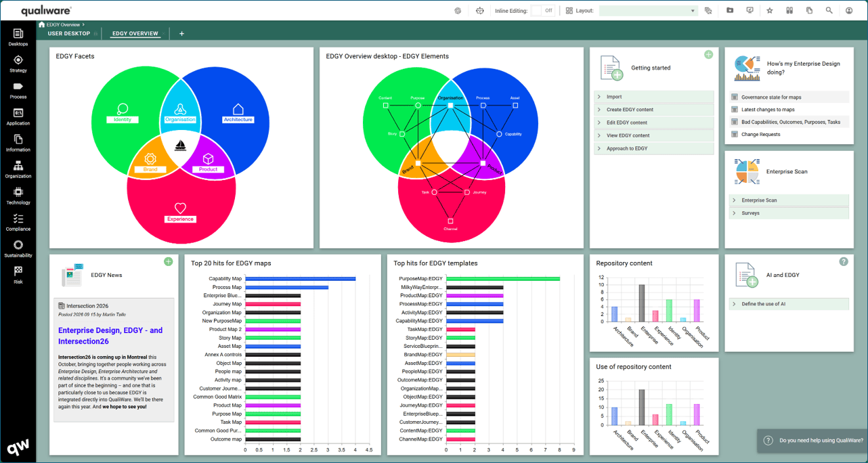
Task: Click the green plus icon in EDGY News
Action: pyautogui.click(x=168, y=262)
